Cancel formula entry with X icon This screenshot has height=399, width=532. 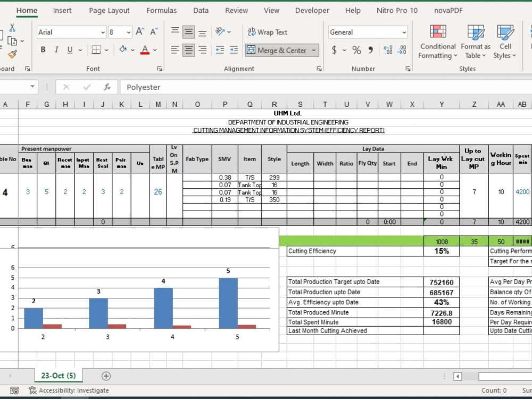[66, 87]
